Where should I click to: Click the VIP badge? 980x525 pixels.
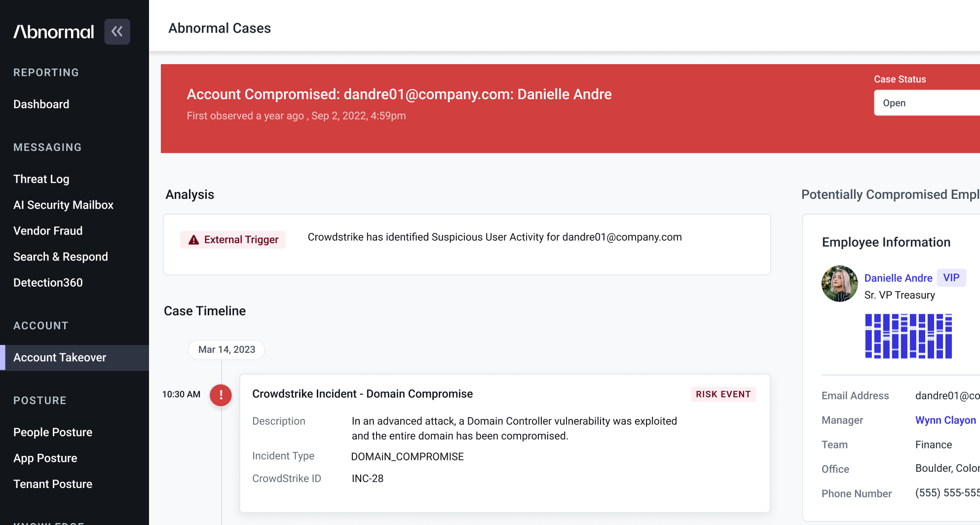point(951,278)
